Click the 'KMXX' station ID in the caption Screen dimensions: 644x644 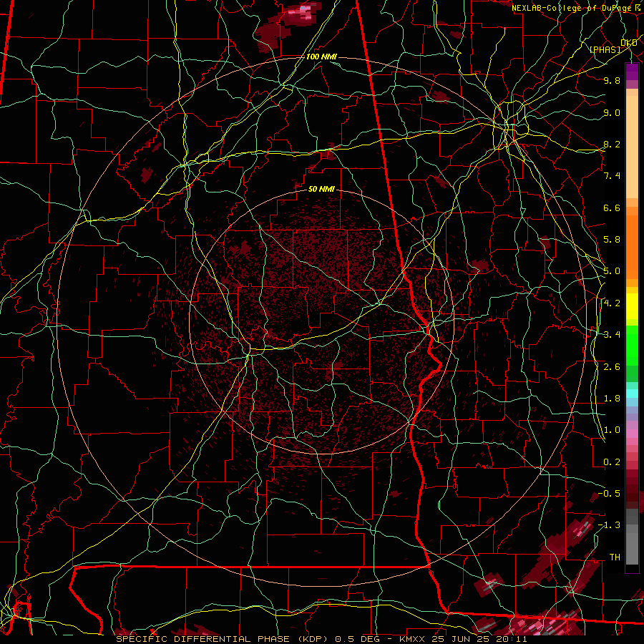pyautogui.click(x=413, y=639)
